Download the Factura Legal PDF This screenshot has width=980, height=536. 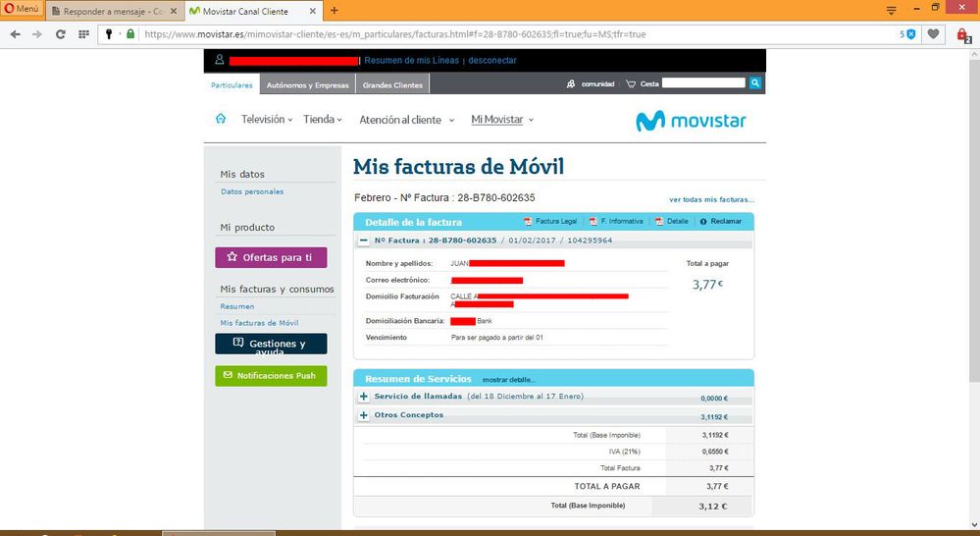(x=550, y=222)
